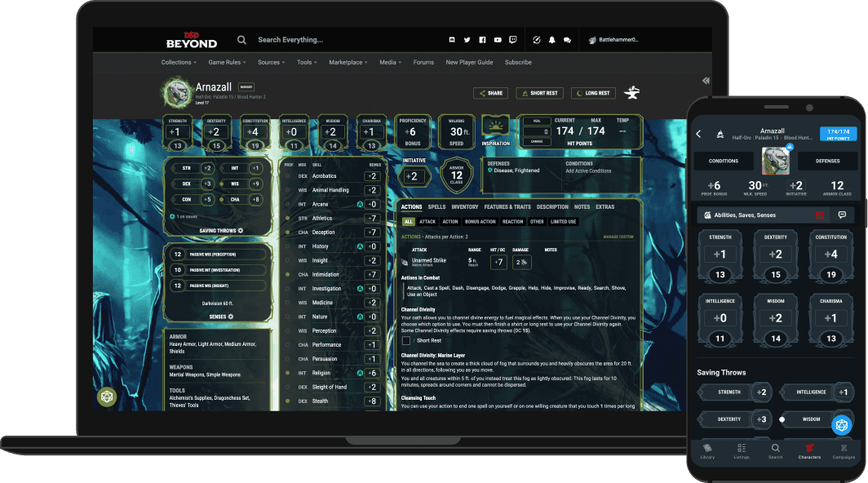Tap the Campaigns icon in mobile bottom nav
868x483 pixels.
844,450
